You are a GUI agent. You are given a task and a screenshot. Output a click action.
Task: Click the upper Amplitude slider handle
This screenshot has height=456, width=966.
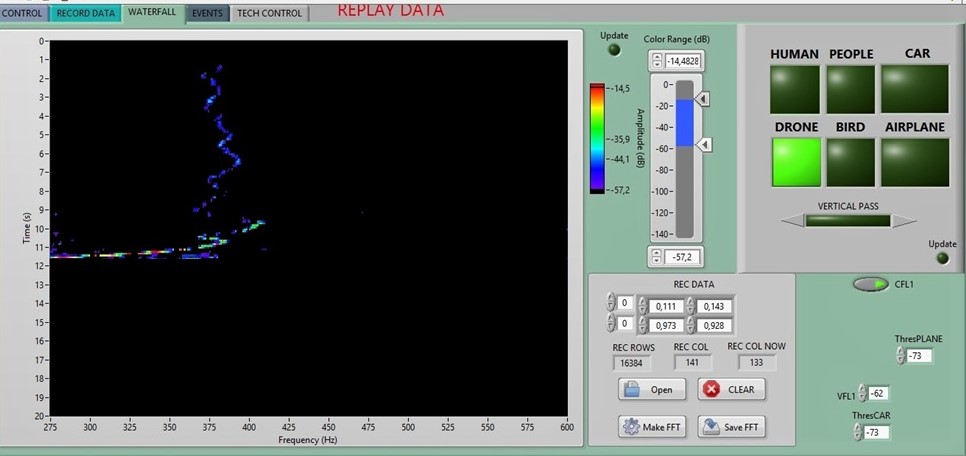(x=703, y=99)
